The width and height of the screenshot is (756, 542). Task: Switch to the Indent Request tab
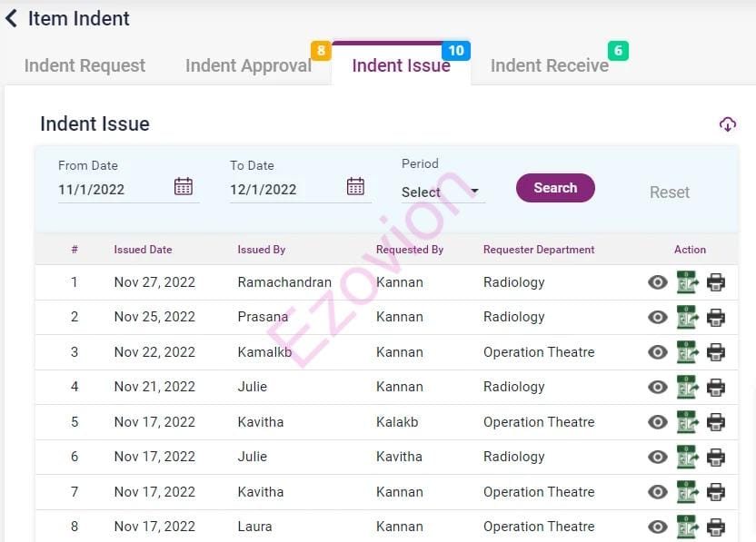coord(85,65)
